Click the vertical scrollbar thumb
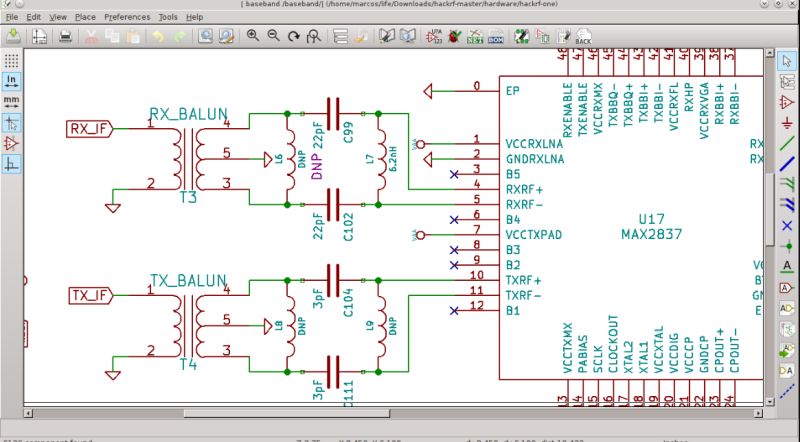Image resolution: width=800 pixels, height=442 pixels. pyautogui.click(x=770, y=210)
